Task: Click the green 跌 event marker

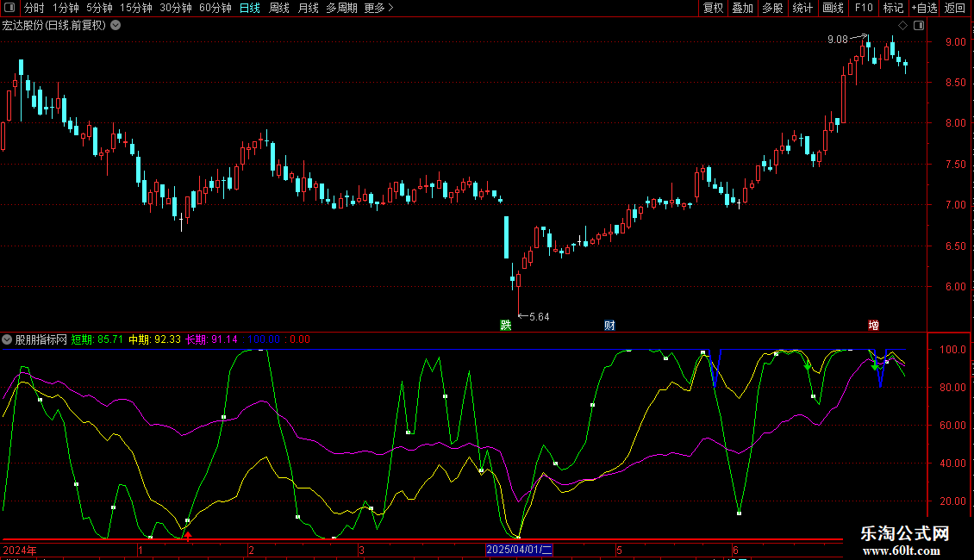Action: click(x=505, y=325)
